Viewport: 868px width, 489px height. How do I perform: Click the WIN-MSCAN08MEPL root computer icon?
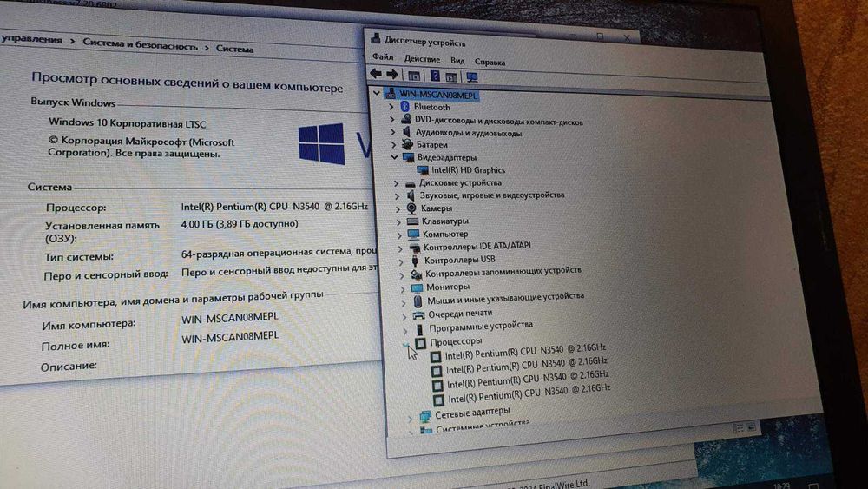[x=391, y=93]
